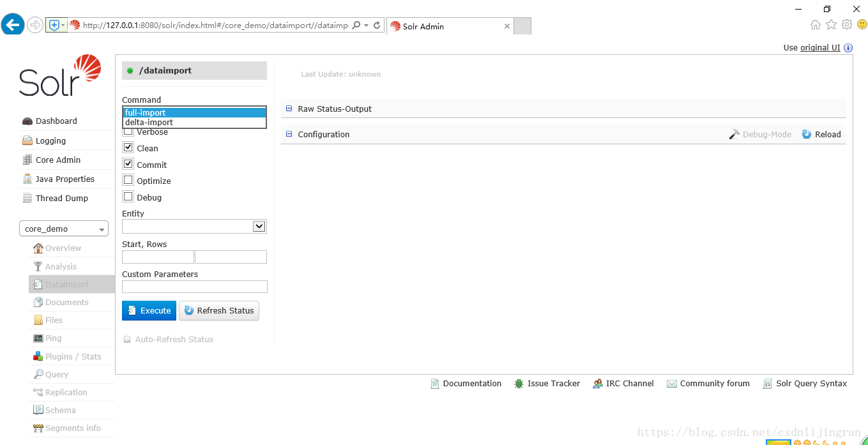868x445 pixels.
Task: Open Core Admin icon
Action: [27, 160]
